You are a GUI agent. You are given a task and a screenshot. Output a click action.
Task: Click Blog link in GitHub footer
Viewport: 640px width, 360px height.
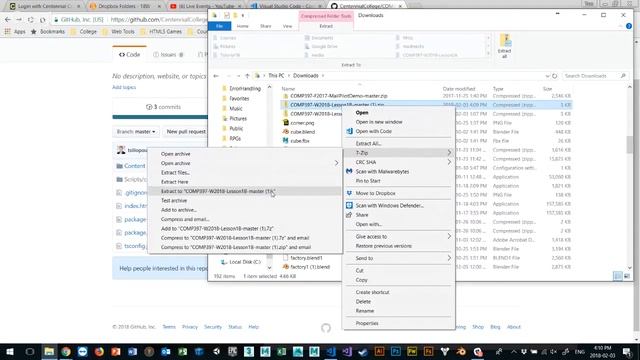[x=495, y=327]
